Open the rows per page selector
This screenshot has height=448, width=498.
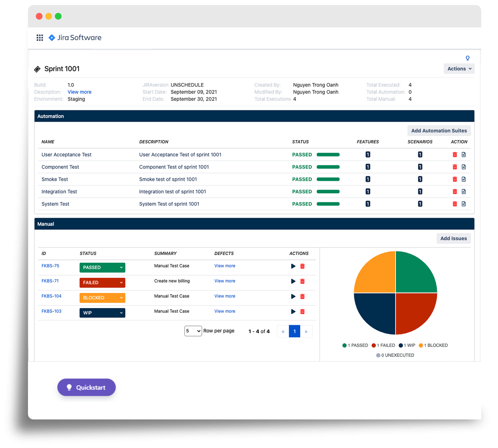[x=193, y=331]
